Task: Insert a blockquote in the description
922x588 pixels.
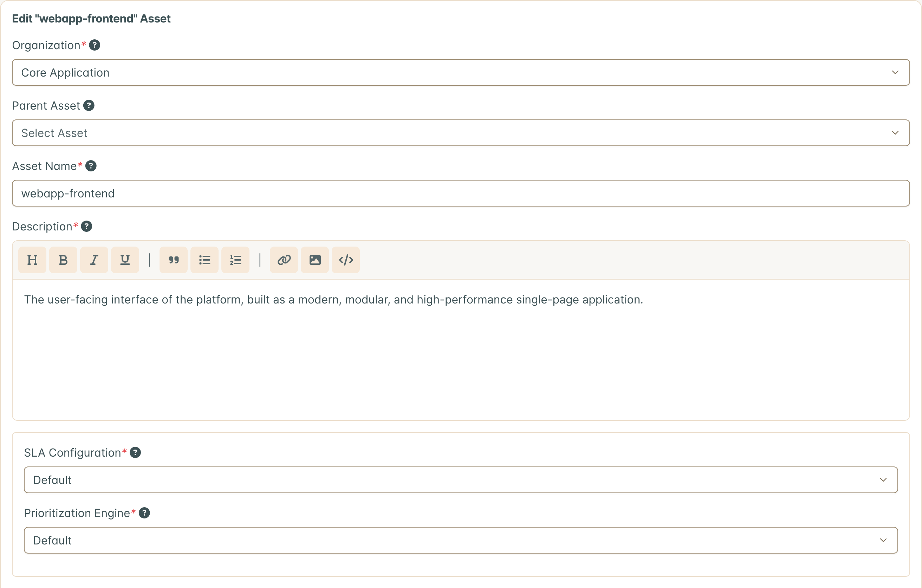Action: click(174, 260)
